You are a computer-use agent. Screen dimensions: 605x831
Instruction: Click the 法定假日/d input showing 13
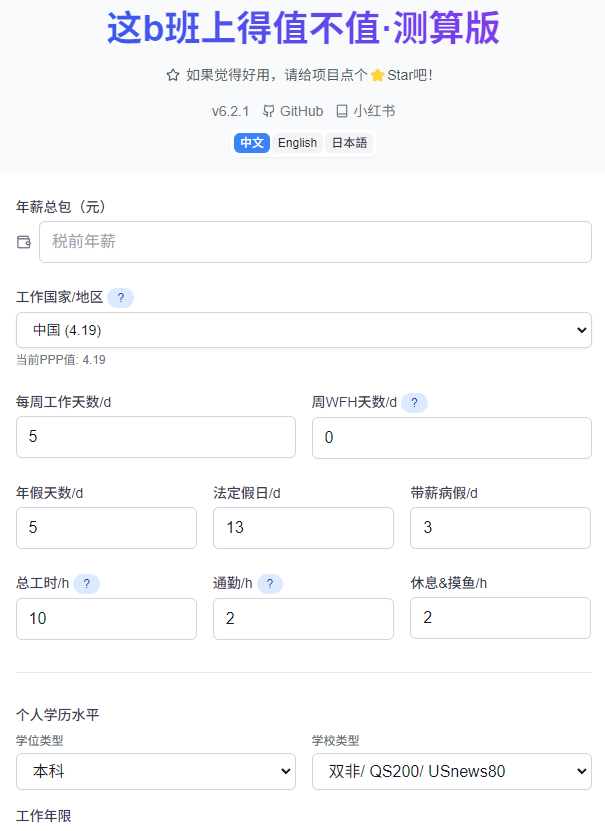click(x=302, y=528)
